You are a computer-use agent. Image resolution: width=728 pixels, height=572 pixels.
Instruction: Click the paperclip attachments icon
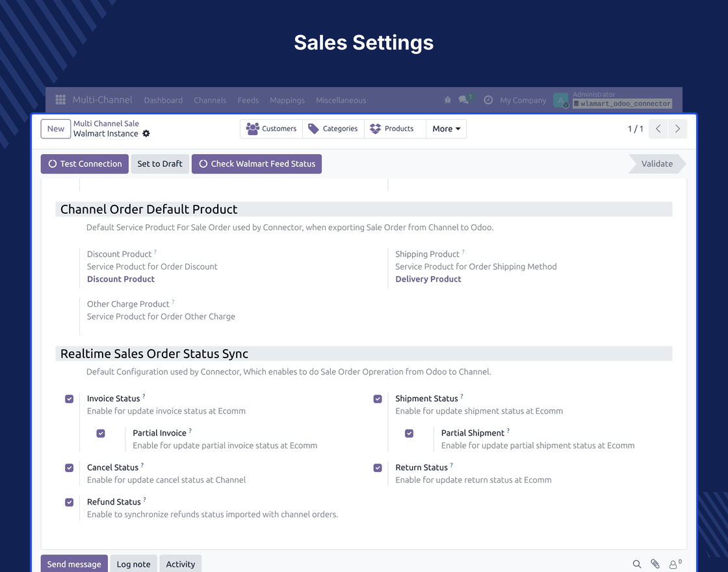tap(655, 564)
